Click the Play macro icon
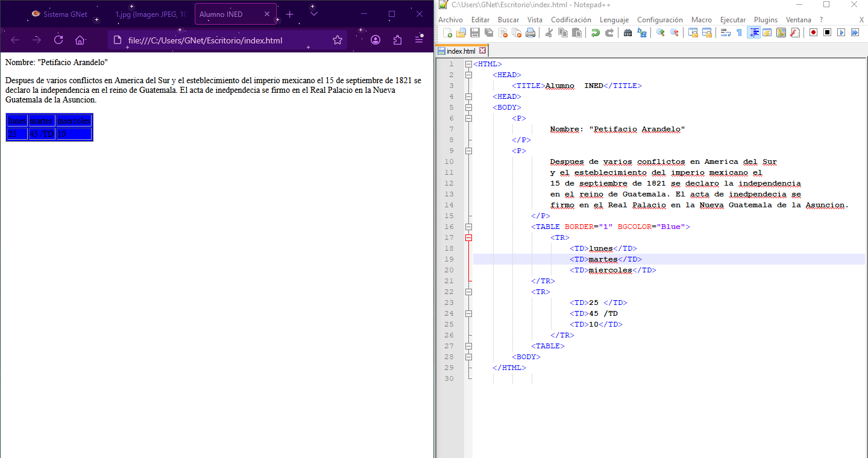The width and height of the screenshot is (868, 458). [x=841, y=33]
